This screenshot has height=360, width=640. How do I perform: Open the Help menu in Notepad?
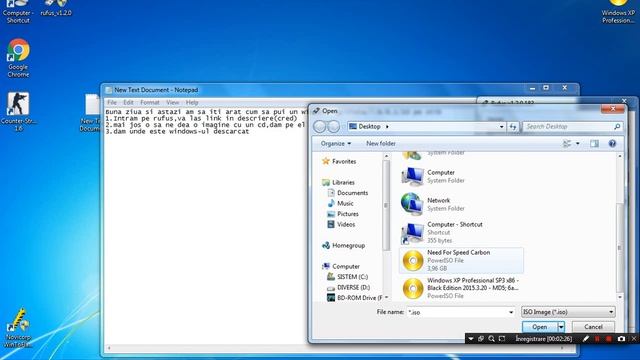(x=192, y=102)
